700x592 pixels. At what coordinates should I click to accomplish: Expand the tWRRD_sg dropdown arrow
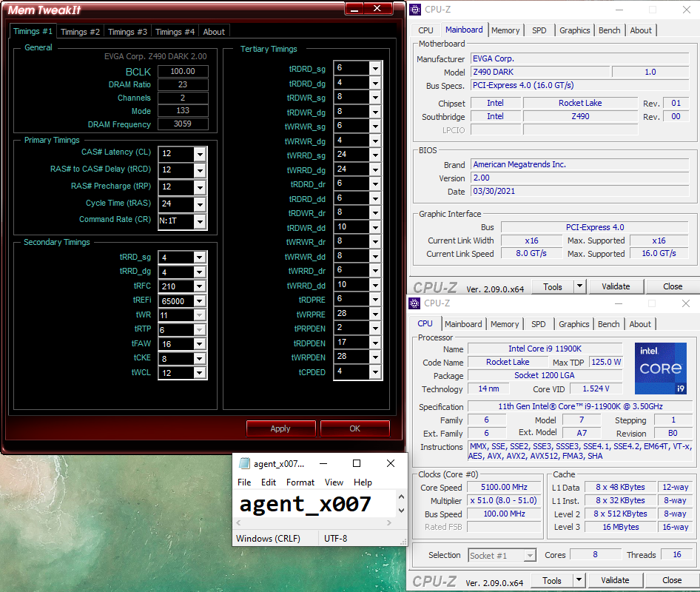click(375, 155)
